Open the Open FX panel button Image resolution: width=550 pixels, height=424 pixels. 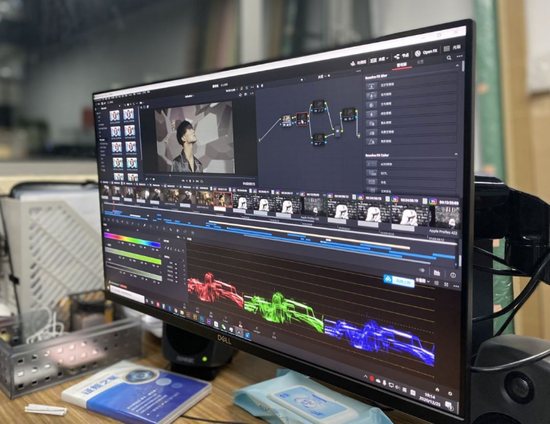point(426,52)
